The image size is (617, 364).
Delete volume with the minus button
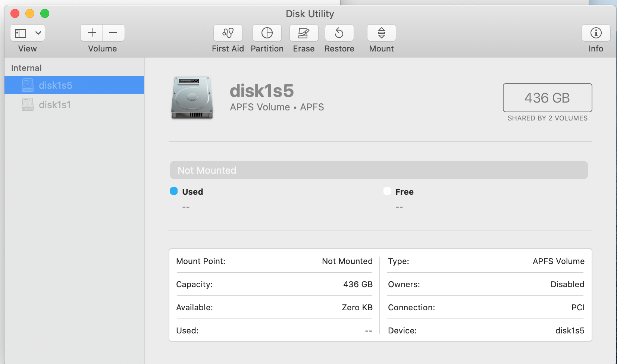(113, 33)
